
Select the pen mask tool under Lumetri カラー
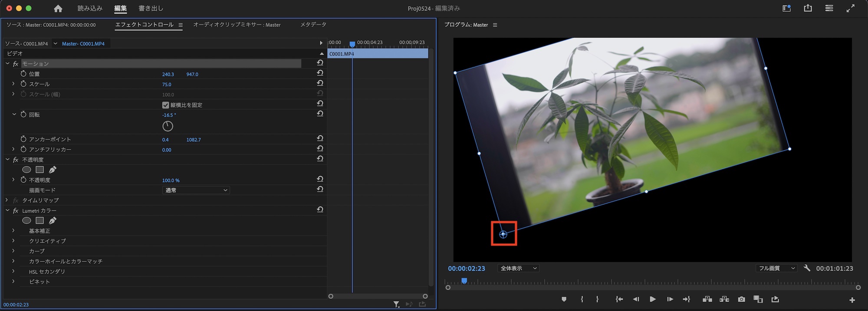(53, 220)
